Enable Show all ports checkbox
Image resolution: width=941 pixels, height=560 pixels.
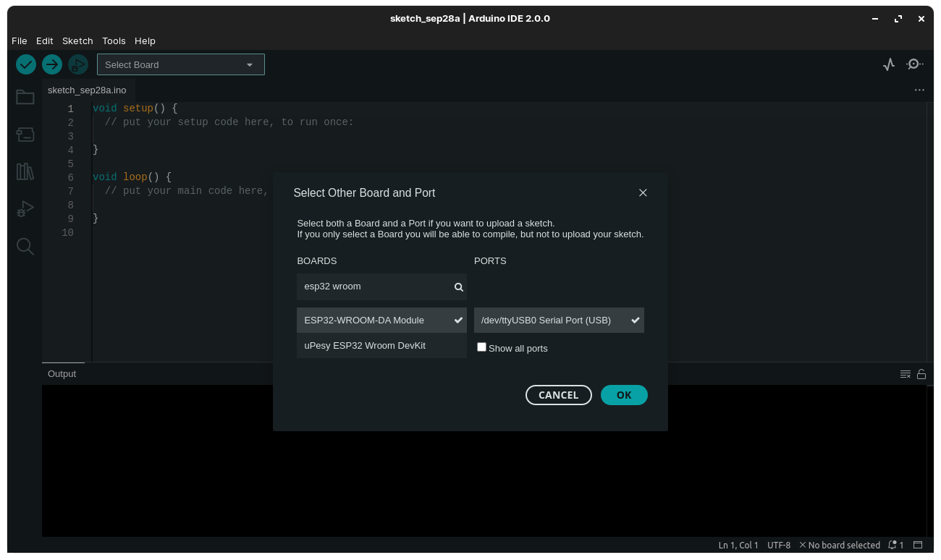[481, 347]
